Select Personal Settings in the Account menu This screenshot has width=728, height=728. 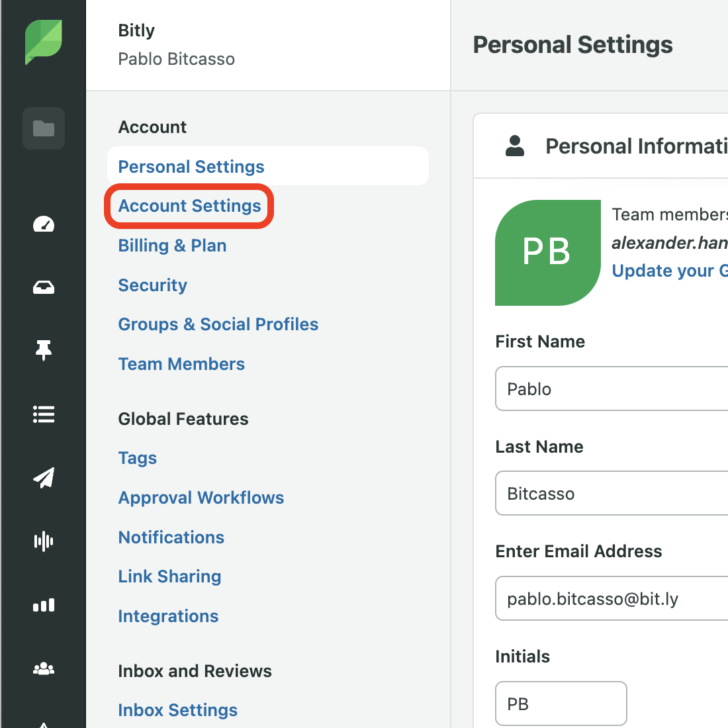(x=268, y=166)
